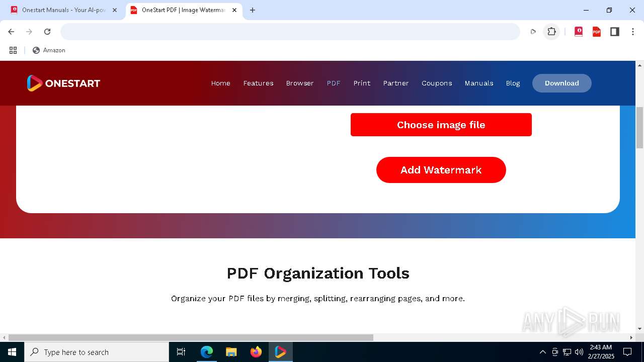The height and width of the screenshot is (362, 644).
Task: Open the Manuals nav item
Action: tap(479, 83)
